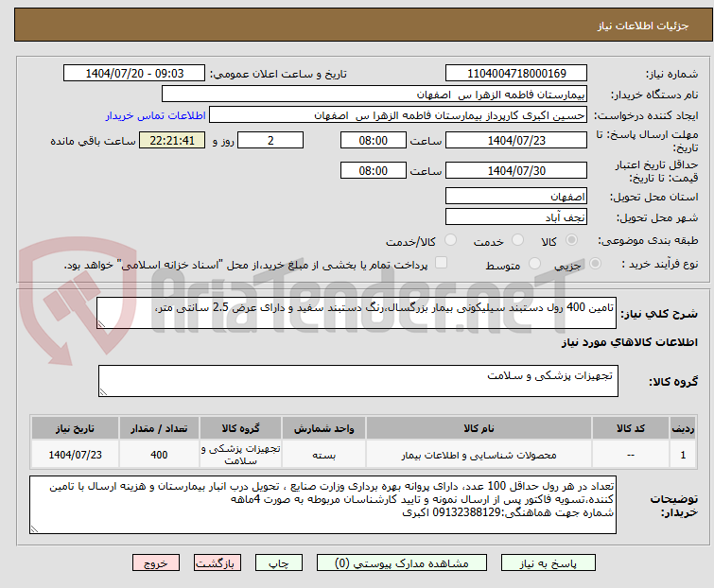Click the گروه کالا text area
Viewport: 714px width, 588px height.
coord(358,381)
